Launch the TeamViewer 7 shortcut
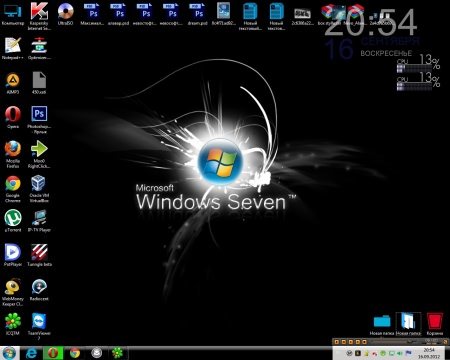The width and height of the screenshot is (450, 360). tap(39, 327)
